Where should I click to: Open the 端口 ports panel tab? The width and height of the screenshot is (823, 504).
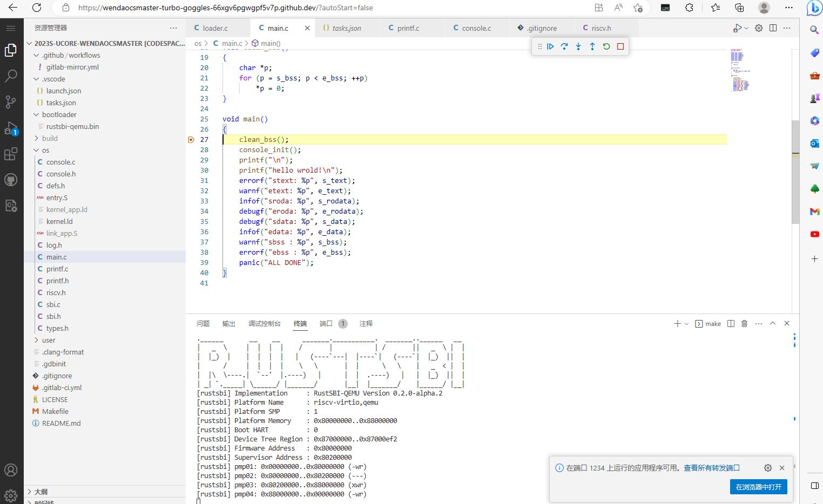[326, 324]
